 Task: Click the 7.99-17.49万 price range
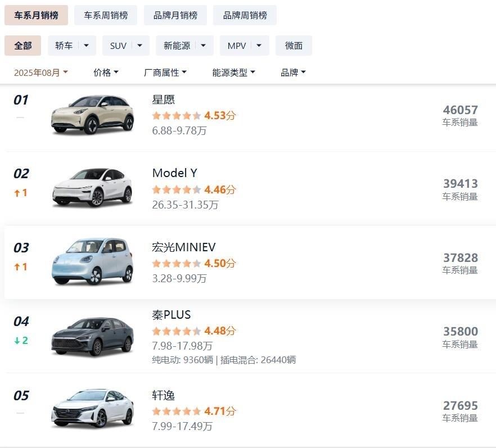pos(182,426)
